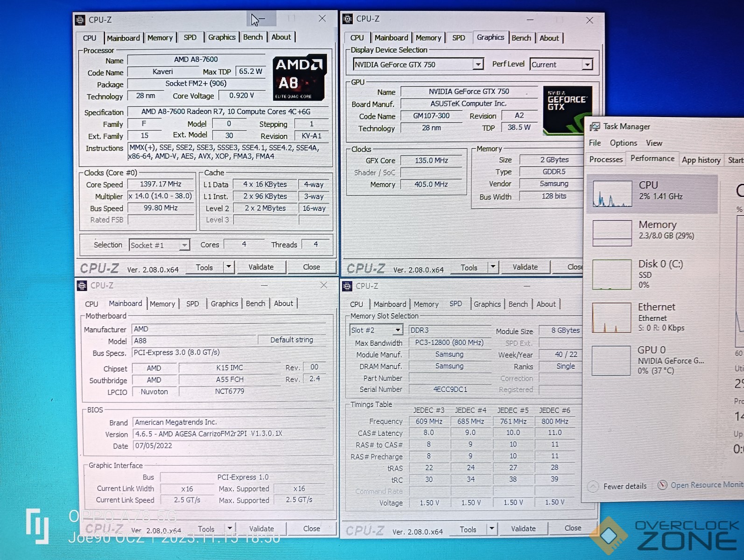
Task: Click Core Speed value 1397.17 MHz
Action: pos(161,184)
